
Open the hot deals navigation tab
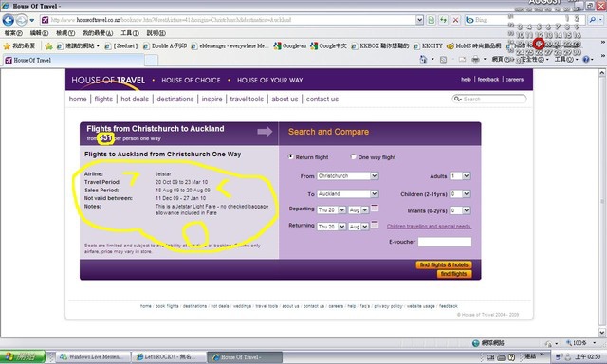[x=135, y=99]
